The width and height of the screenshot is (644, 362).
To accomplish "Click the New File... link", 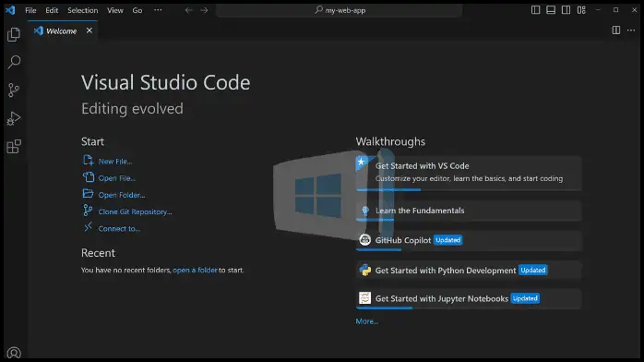I will tap(115, 162).
